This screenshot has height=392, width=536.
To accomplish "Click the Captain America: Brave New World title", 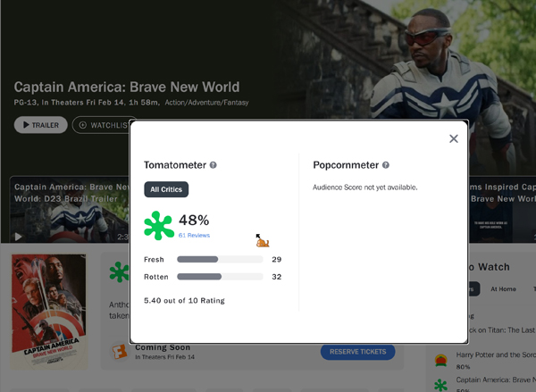I will coord(127,88).
